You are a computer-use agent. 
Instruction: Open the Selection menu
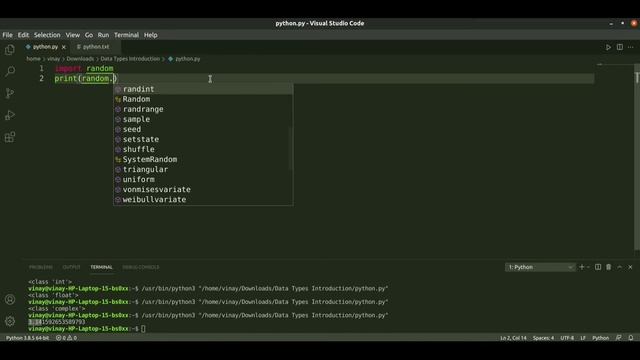47,35
